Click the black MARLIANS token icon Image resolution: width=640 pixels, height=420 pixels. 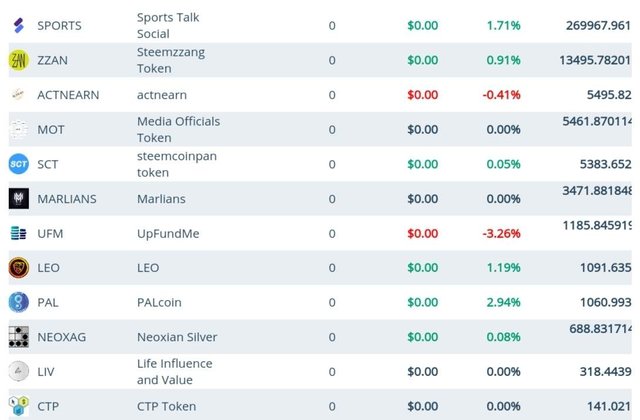(19, 198)
